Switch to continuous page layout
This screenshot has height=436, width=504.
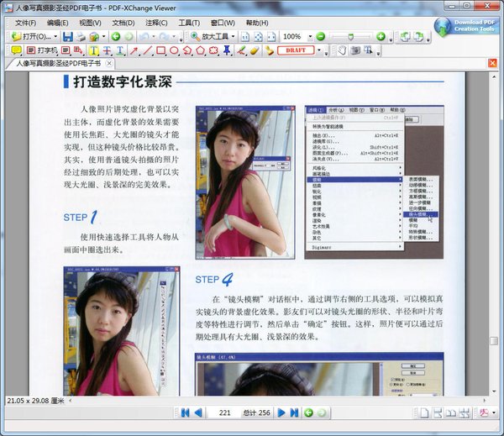tap(438, 412)
